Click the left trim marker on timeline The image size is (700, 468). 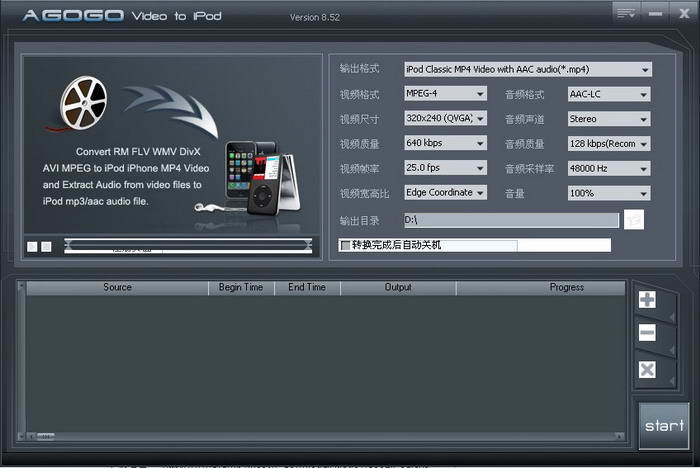point(68,244)
